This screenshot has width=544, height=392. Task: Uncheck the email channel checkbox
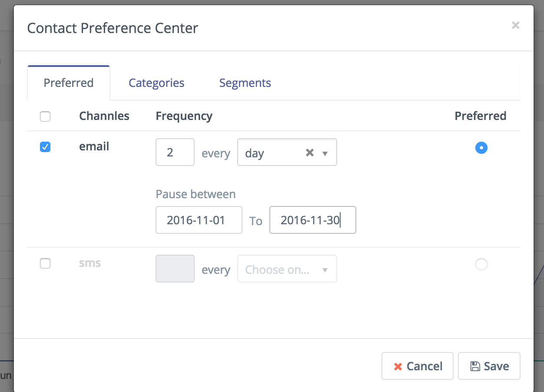(45, 147)
